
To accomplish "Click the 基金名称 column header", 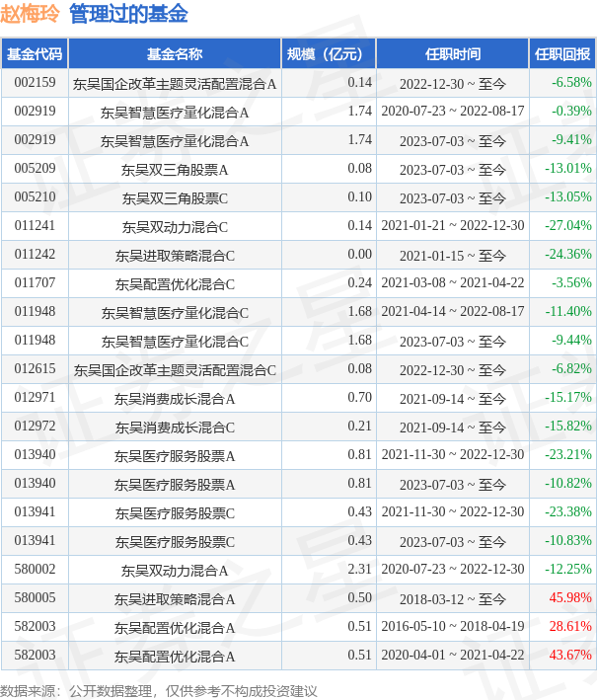I will [x=175, y=54].
